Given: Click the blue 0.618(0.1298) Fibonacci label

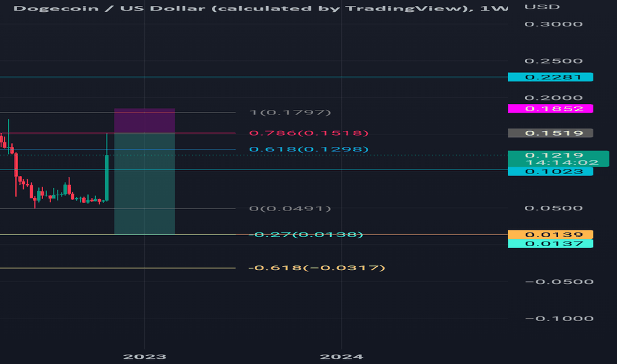Looking at the screenshot, I should pyautogui.click(x=309, y=150).
